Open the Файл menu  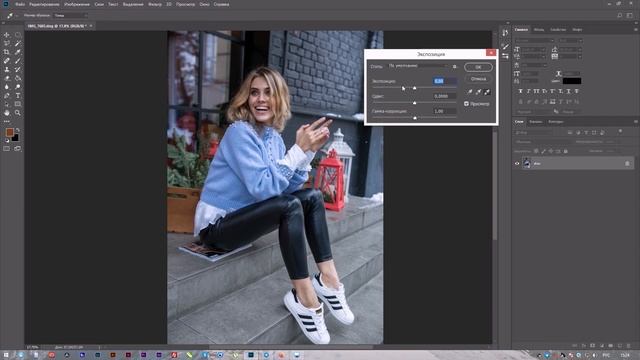[x=20, y=4]
